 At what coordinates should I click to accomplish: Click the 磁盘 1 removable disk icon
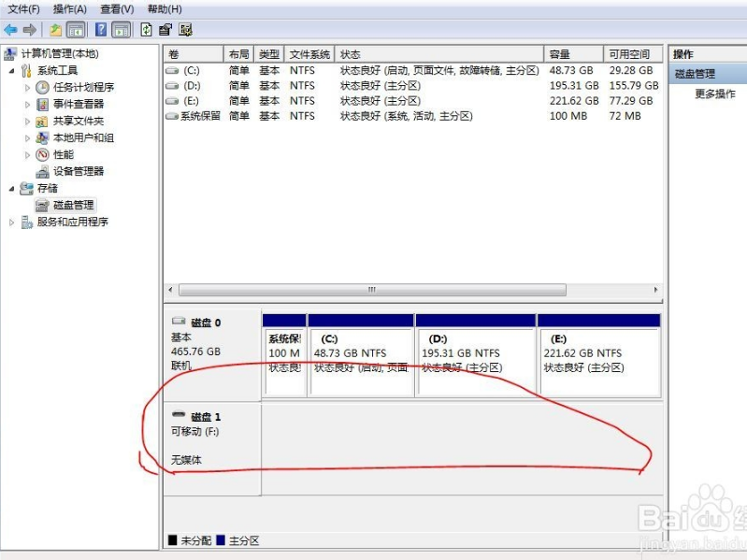[x=179, y=416]
